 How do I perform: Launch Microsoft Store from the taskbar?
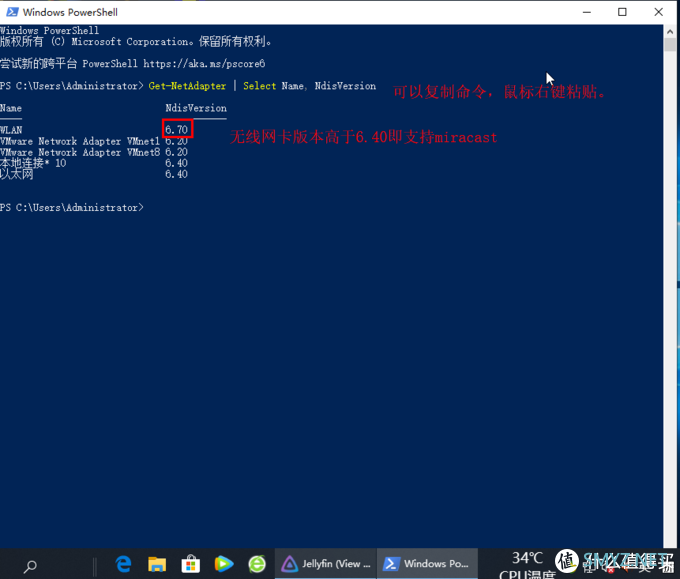tap(190, 564)
